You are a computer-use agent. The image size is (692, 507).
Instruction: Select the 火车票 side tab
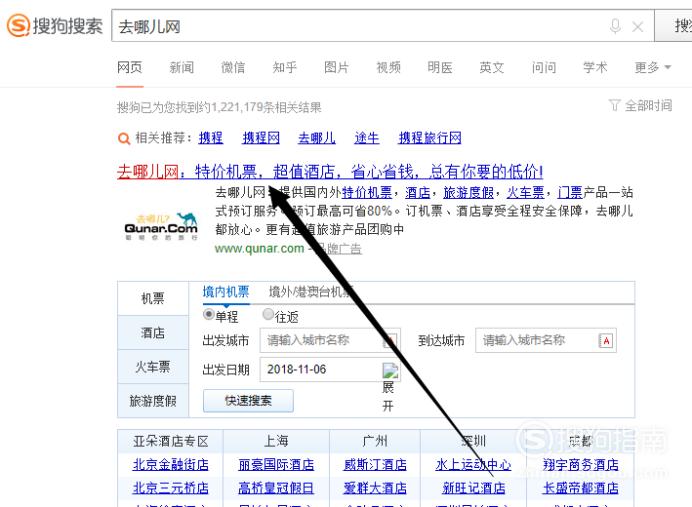(153, 367)
